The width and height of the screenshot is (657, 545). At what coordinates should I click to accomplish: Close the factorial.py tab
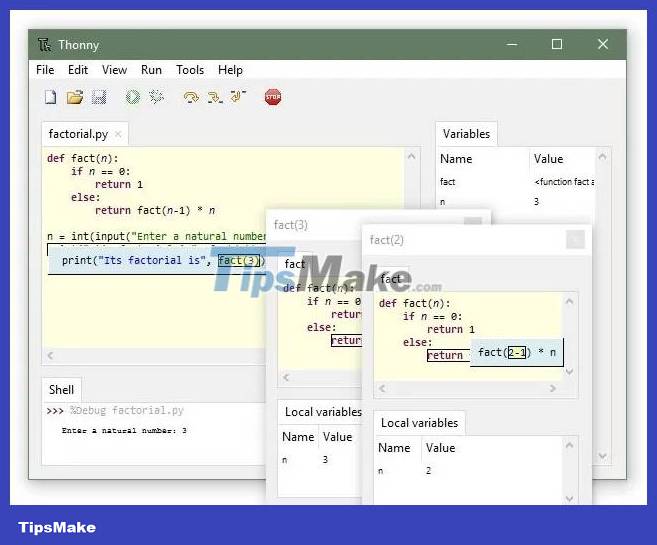[118, 134]
